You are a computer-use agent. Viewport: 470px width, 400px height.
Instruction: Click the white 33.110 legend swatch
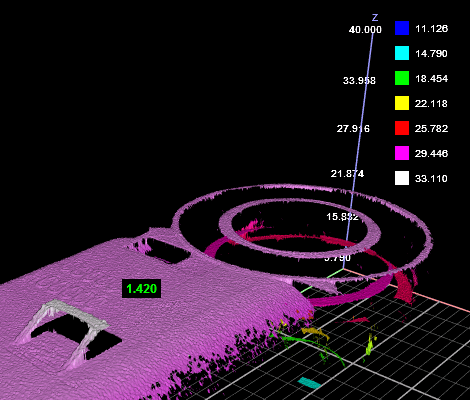(x=402, y=178)
